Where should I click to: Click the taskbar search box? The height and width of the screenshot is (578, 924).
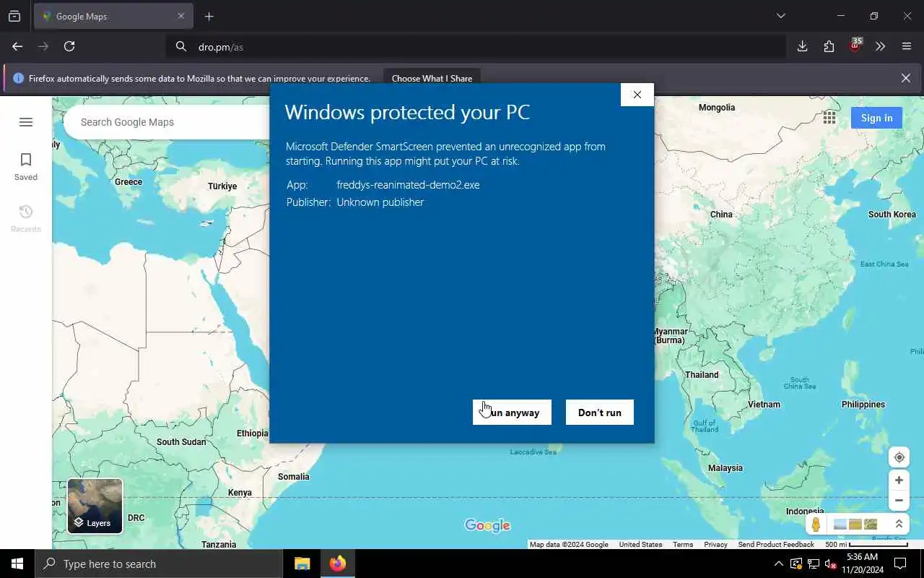click(159, 564)
